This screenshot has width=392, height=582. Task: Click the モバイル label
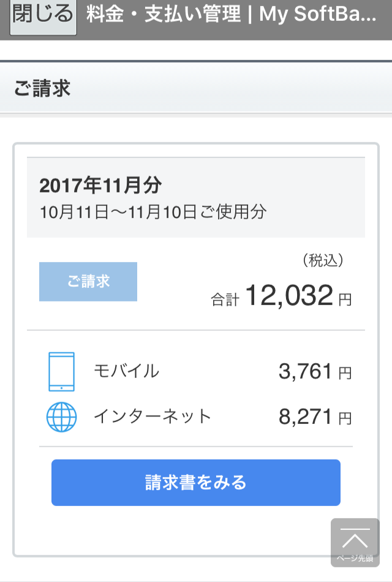click(x=126, y=371)
